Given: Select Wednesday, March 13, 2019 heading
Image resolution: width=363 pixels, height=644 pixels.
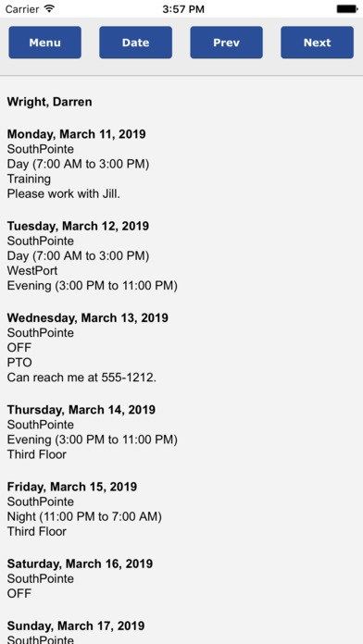Looking at the screenshot, I should pyautogui.click(x=88, y=317).
